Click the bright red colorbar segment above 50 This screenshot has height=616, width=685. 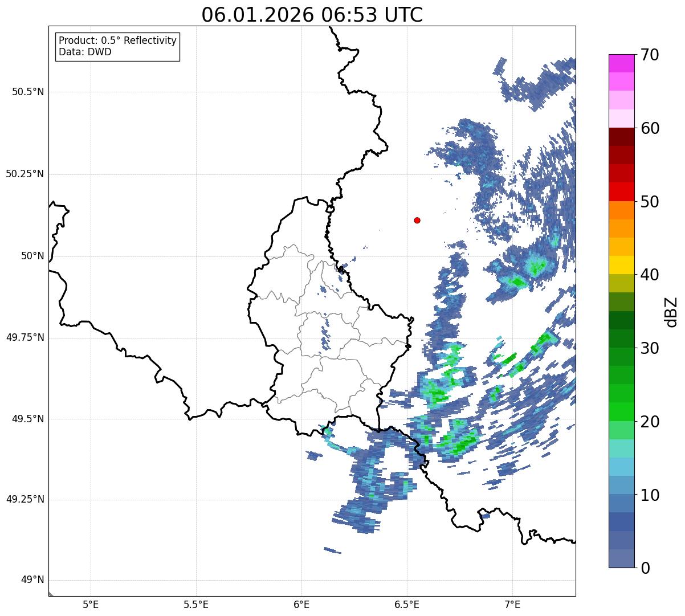click(621, 192)
